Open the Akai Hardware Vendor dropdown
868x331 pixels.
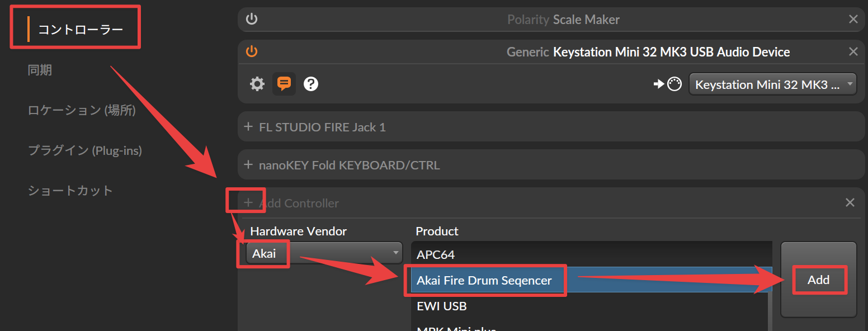[324, 253]
